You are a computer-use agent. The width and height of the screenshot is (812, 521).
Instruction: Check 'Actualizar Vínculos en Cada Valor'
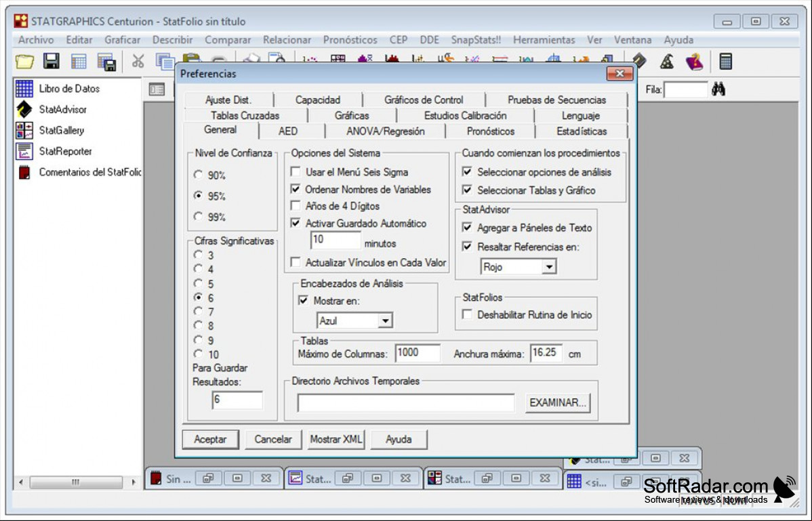[296, 262]
